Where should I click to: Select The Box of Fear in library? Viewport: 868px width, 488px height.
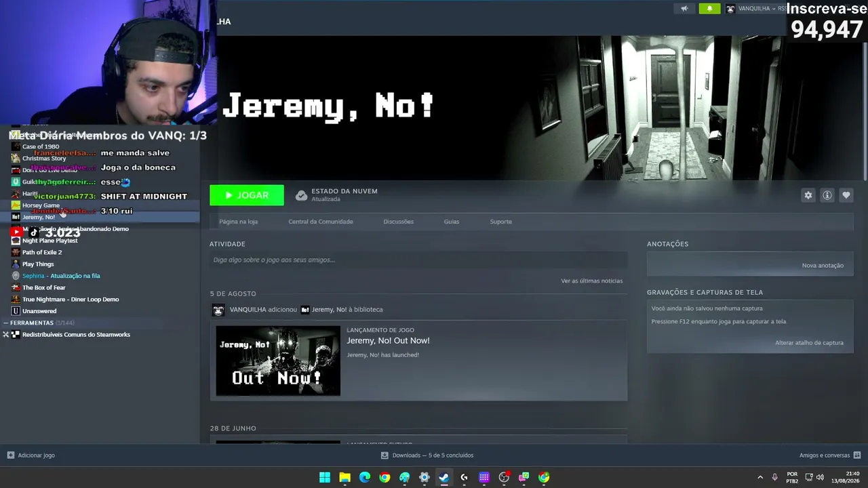point(44,287)
